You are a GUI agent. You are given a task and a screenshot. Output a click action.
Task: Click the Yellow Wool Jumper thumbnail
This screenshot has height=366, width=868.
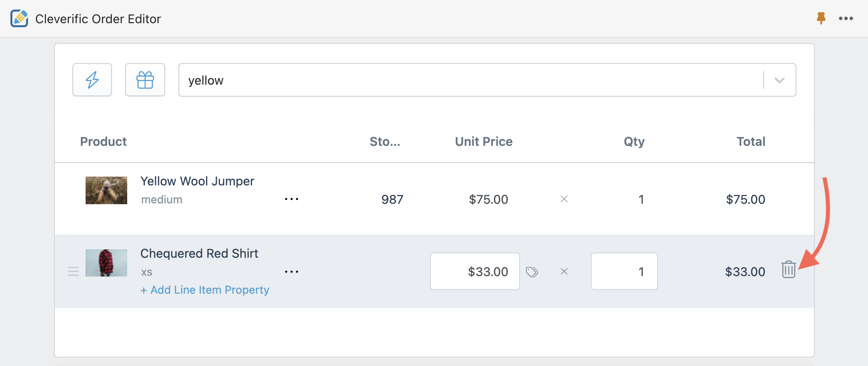106,190
